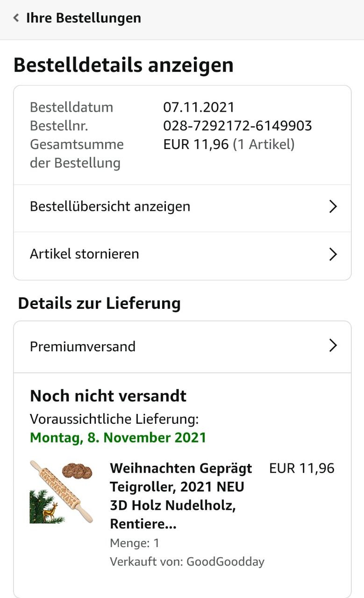Open Premiumversand shipping details
This screenshot has height=598, width=364.
pyautogui.click(x=182, y=347)
